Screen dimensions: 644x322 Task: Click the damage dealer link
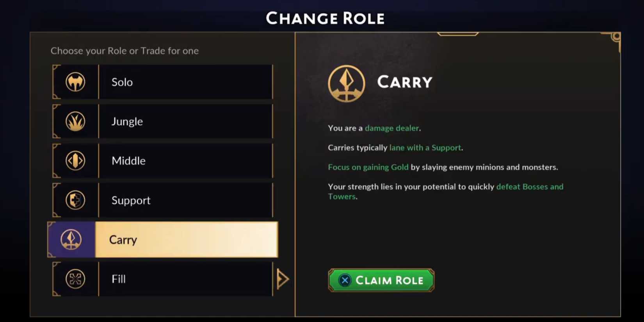pos(392,128)
